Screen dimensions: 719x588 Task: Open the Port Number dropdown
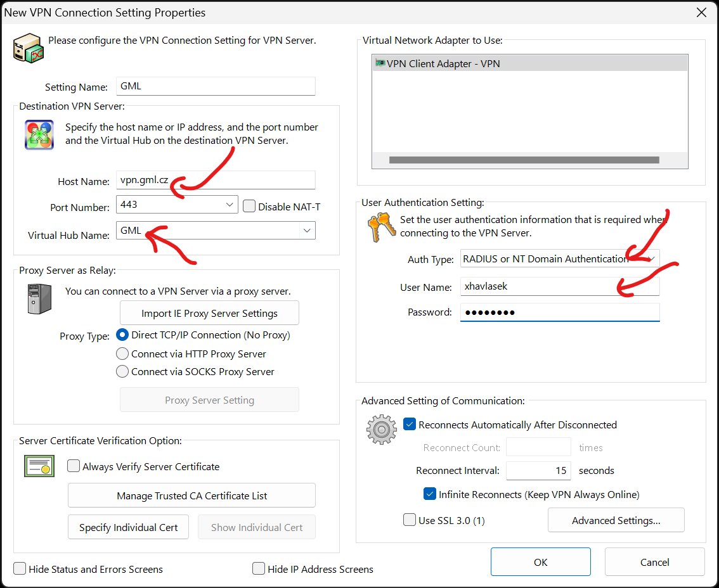pos(229,205)
